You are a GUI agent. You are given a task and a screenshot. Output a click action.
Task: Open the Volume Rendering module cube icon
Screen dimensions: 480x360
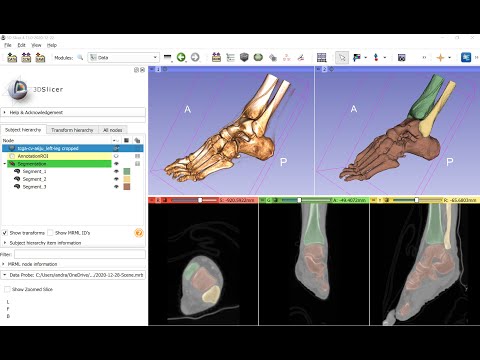tap(244, 57)
